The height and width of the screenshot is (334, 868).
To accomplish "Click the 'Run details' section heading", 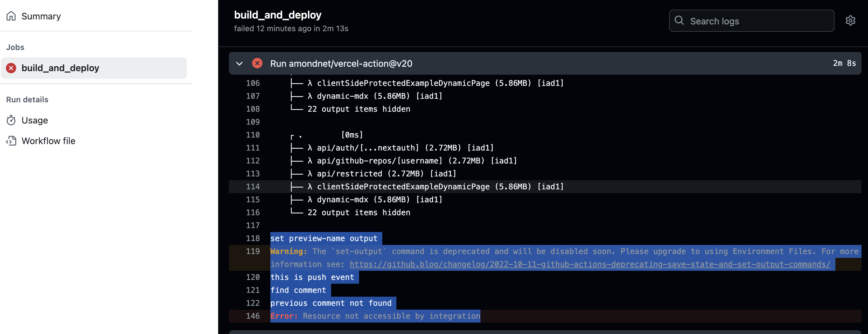I will click(x=27, y=99).
